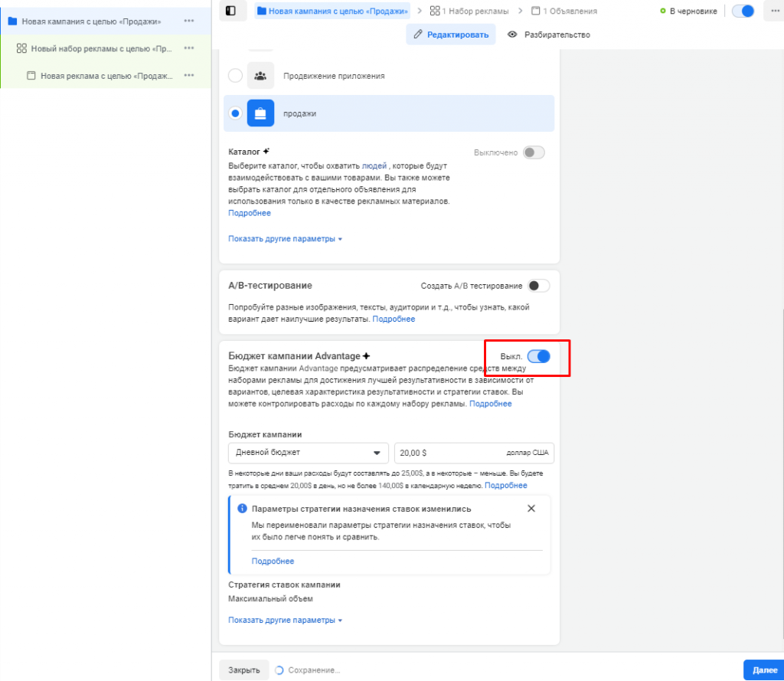This screenshot has width=784, height=681.
Task: Enable the A/B testing switch
Action: point(538,286)
